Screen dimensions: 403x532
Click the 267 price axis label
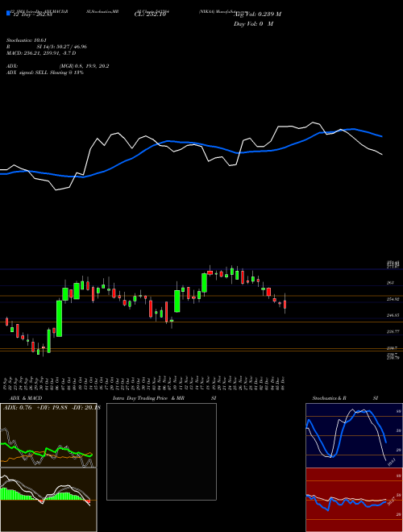pyautogui.click(x=390, y=283)
